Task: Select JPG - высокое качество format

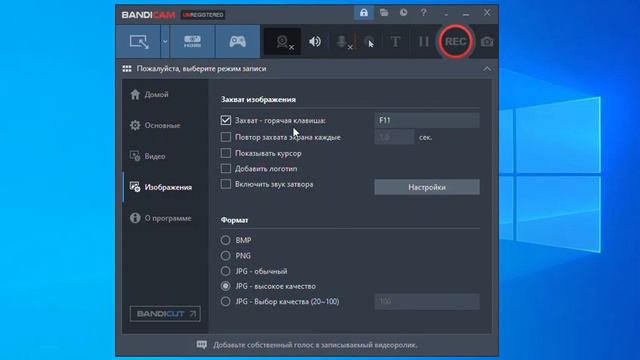Action: coord(225,286)
